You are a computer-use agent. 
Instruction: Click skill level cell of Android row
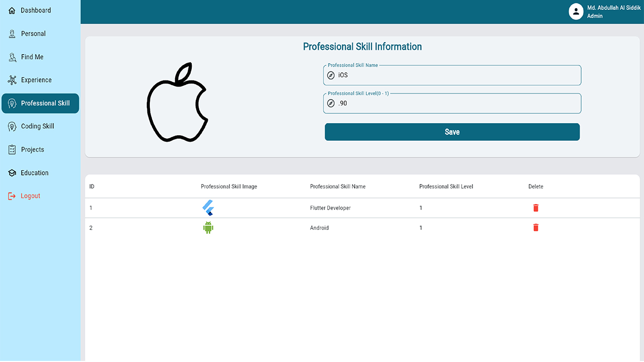(x=421, y=228)
